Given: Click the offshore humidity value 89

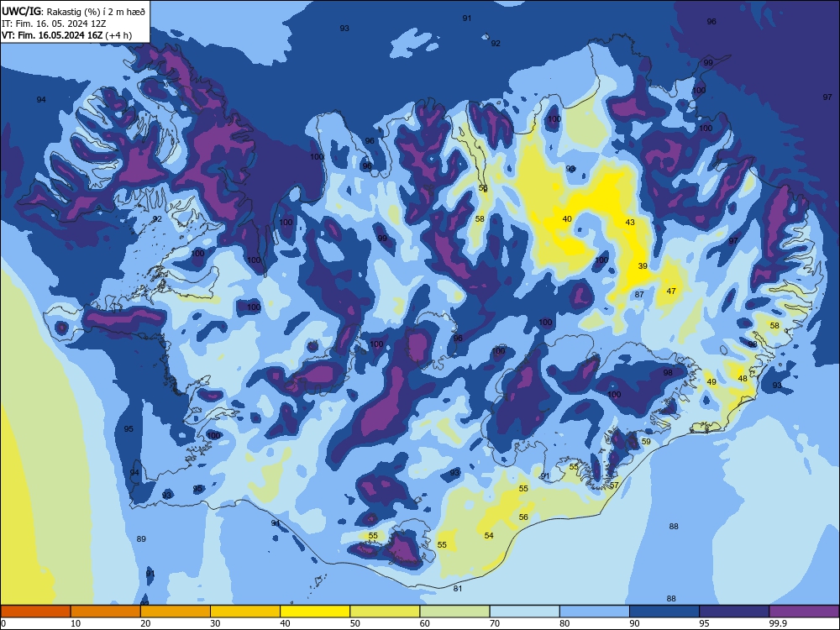Looking at the screenshot, I should pos(141,538).
